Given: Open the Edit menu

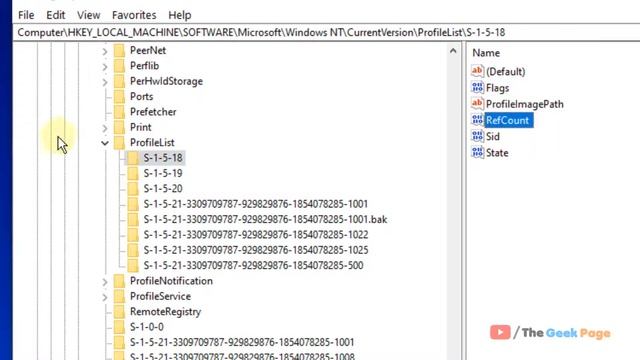Looking at the screenshot, I should point(56,15).
